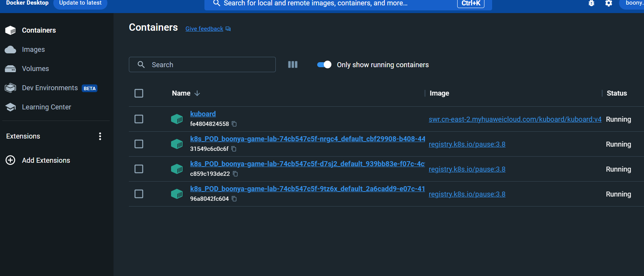Click container icon for nrgc4 pod
644x276 pixels.
pyautogui.click(x=177, y=144)
